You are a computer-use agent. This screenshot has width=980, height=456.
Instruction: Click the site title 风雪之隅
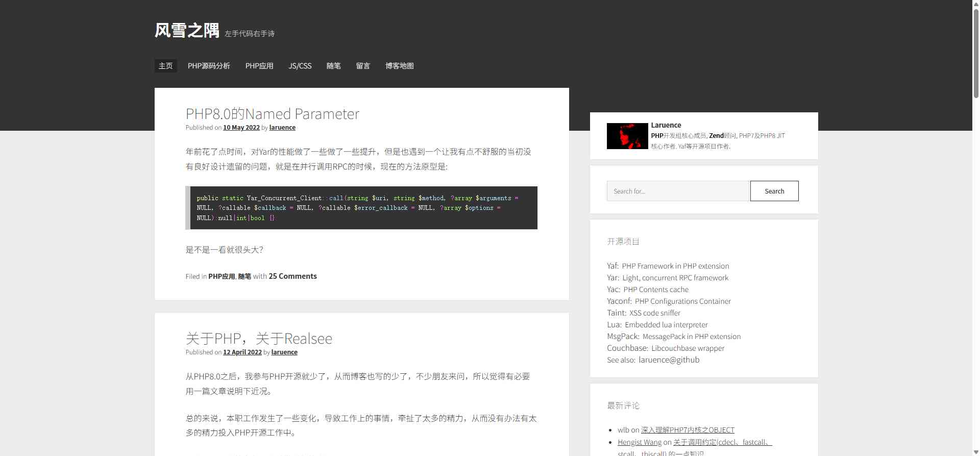click(187, 30)
